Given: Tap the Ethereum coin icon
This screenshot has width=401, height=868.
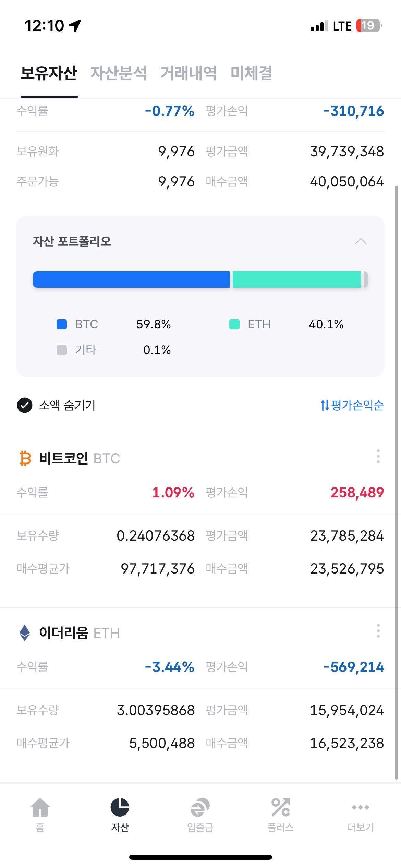Looking at the screenshot, I should tap(24, 633).
